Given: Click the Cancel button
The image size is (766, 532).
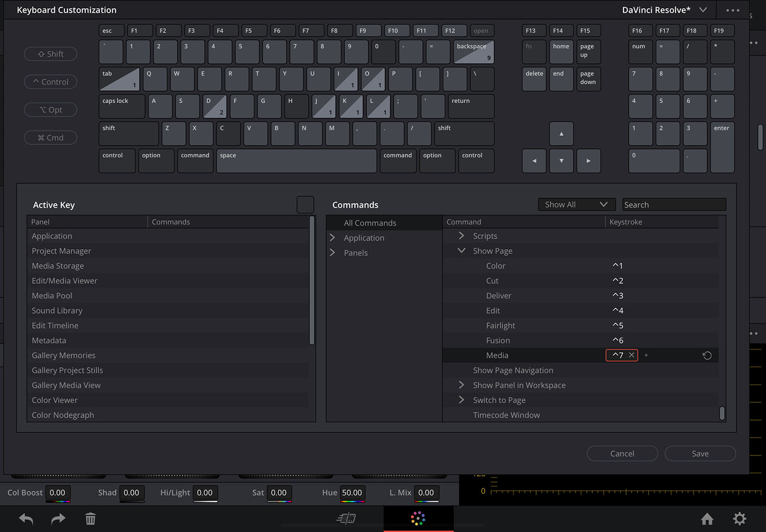Looking at the screenshot, I should tap(622, 453).
